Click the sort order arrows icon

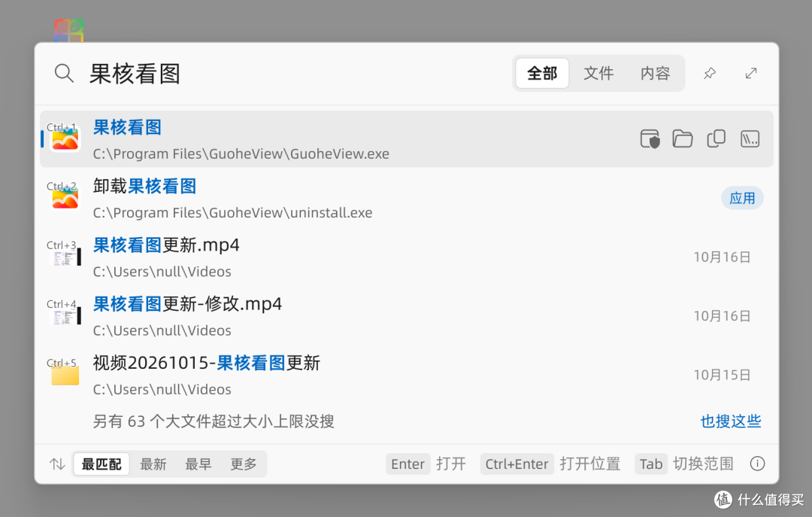coord(57,464)
